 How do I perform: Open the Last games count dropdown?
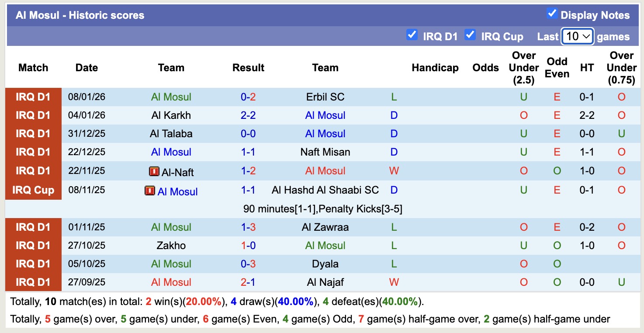click(x=577, y=36)
